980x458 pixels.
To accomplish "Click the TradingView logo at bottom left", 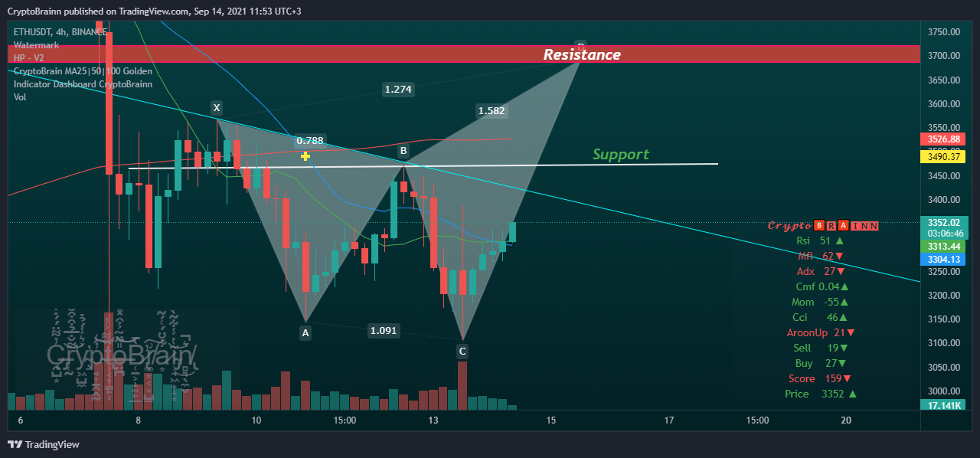I will coord(44,444).
